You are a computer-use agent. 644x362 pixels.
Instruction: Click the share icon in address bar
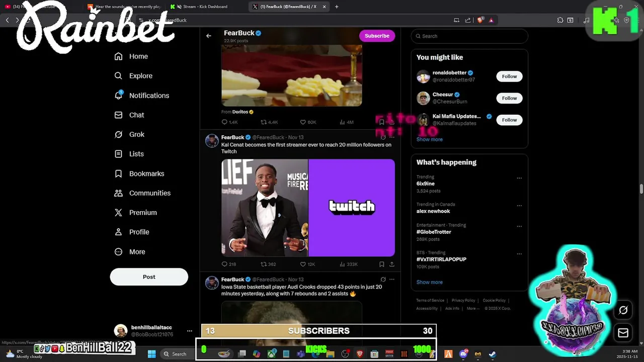pos(468,20)
